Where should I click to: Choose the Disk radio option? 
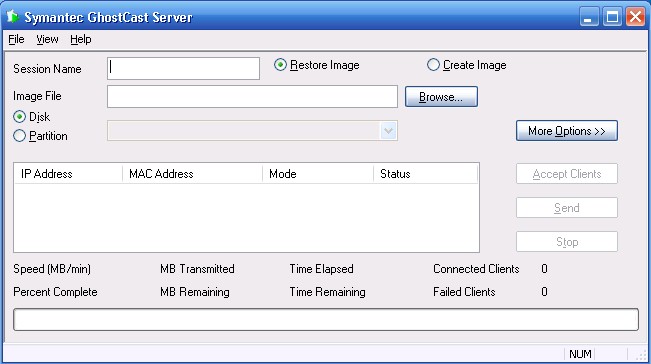point(32,117)
